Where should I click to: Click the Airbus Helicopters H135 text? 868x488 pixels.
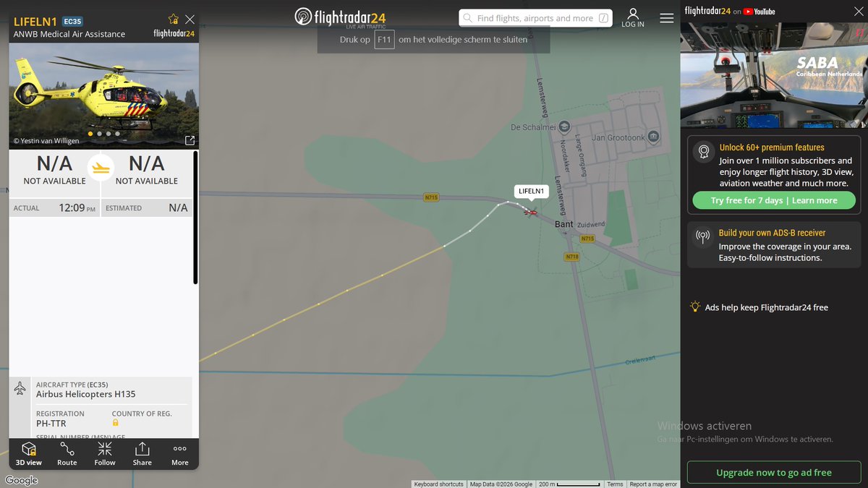(86, 394)
